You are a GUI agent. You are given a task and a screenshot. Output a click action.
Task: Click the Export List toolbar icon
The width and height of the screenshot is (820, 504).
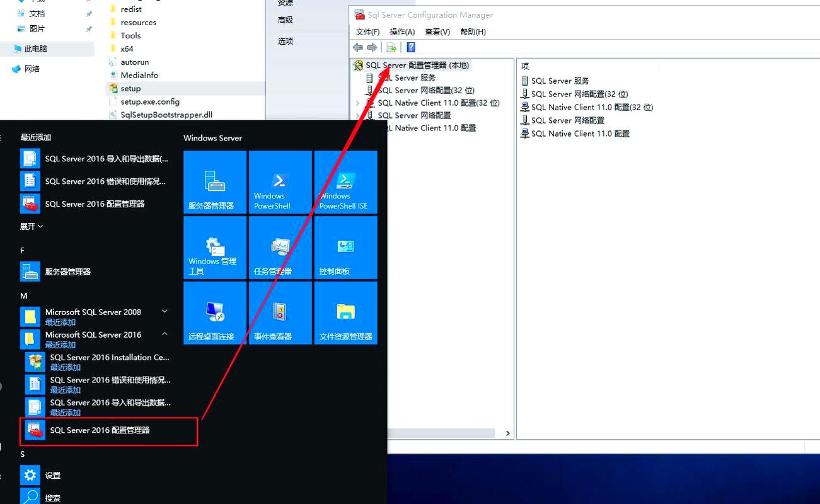[391, 47]
